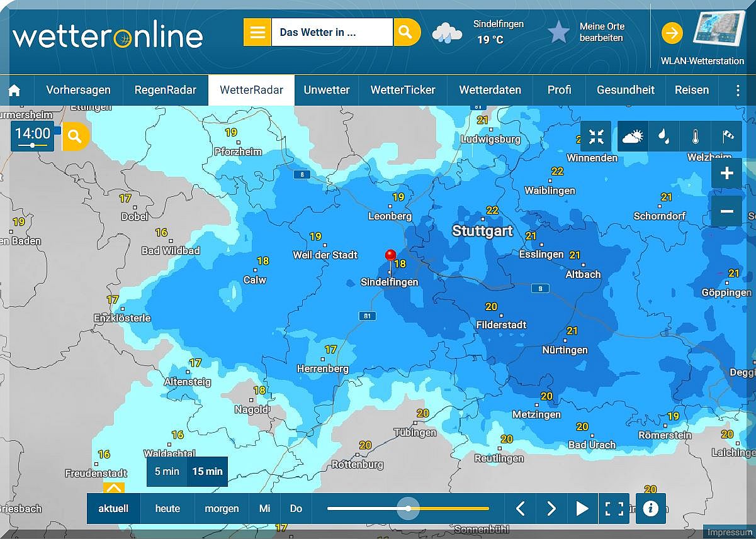Screen dimensions: 756x539
Task: Click the home icon in navigation bar
Action: [x=14, y=91]
